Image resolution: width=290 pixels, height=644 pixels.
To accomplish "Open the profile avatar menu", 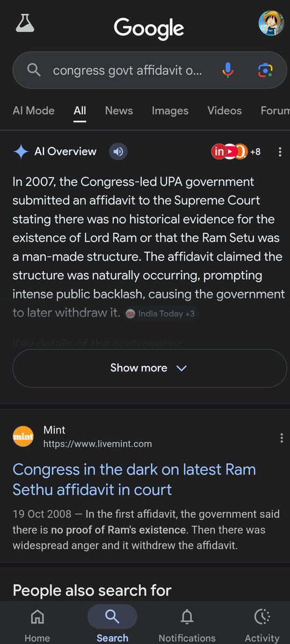I will pos(271,23).
